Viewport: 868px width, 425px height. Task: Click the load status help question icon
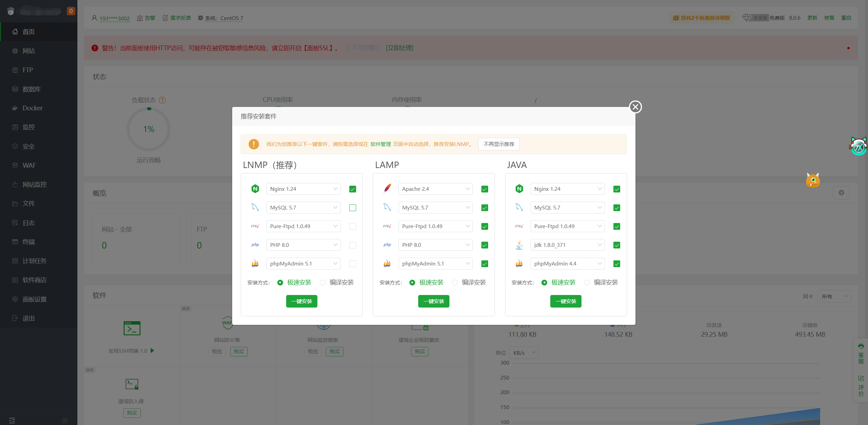click(x=162, y=100)
